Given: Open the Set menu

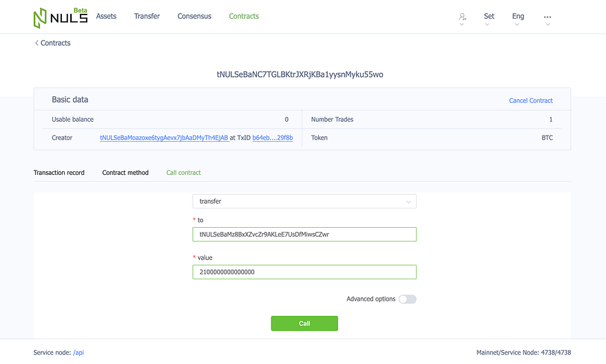Looking at the screenshot, I should [489, 17].
